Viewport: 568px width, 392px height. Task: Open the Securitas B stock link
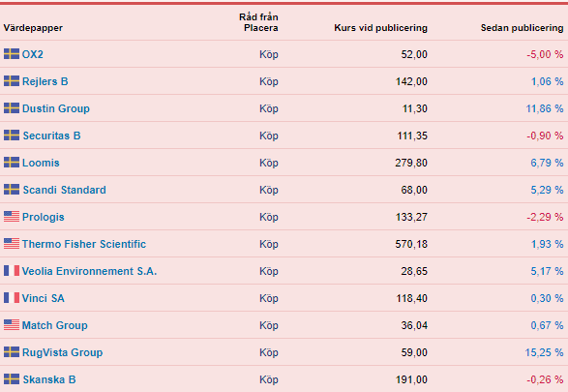51,136
